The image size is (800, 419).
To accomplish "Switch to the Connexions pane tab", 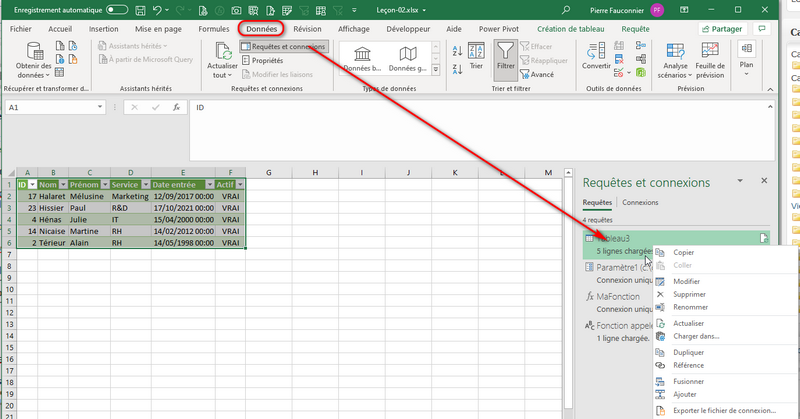I will pos(640,203).
